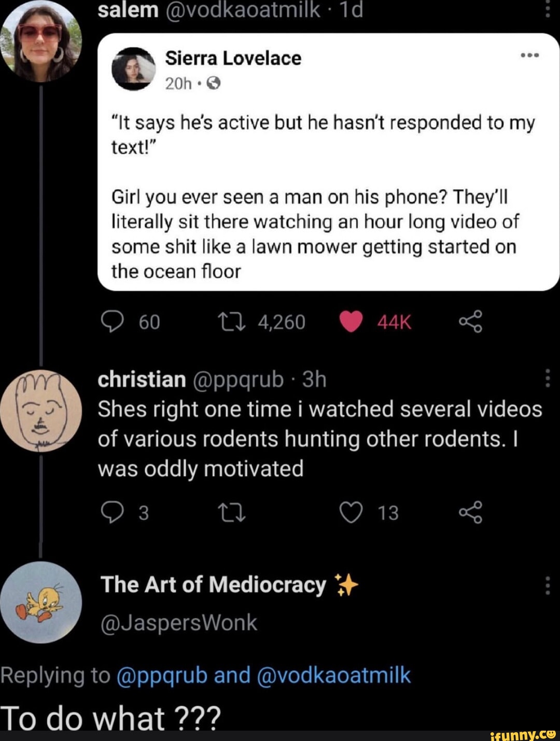Open more options menu on christian's tweet

pyautogui.click(x=548, y=379)
